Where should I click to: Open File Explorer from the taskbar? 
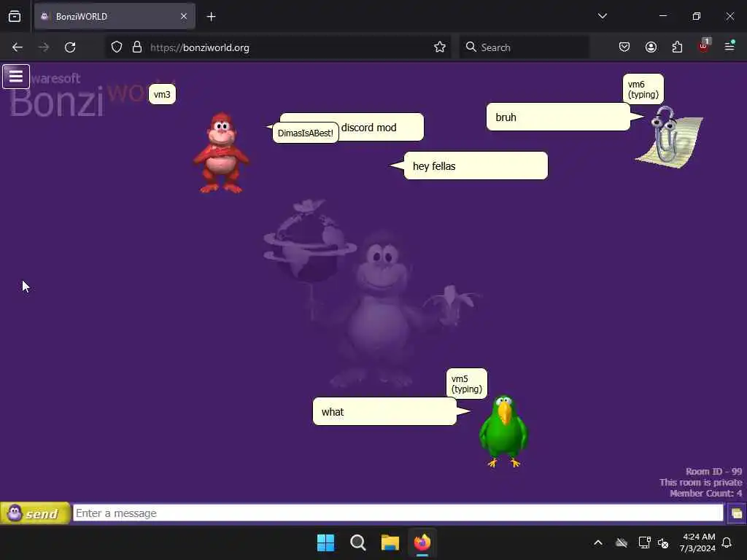(390, 542)
